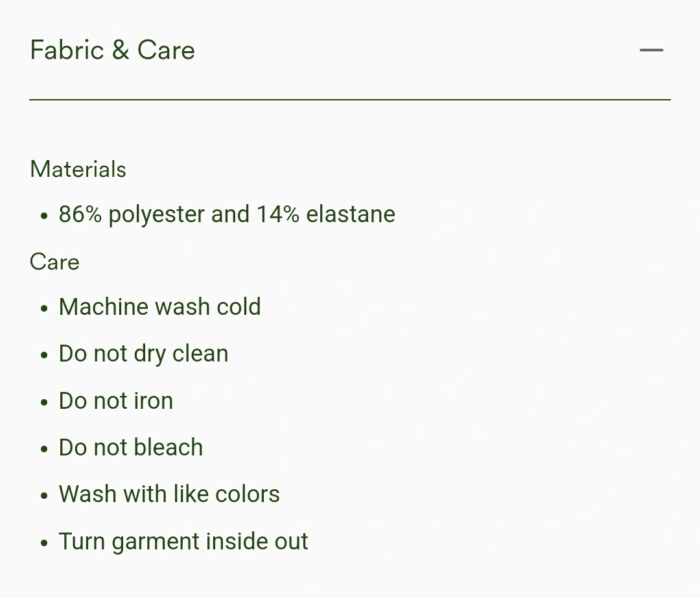Click the minus icon beside Fabric & Care
This screenshot has height=598, width=700.
click(651, 50)
